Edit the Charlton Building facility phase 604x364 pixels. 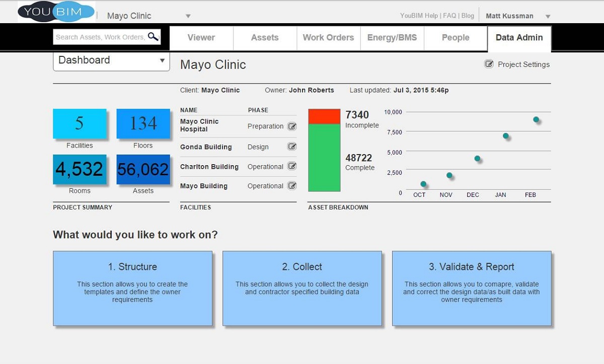click(x=292, y=166)
